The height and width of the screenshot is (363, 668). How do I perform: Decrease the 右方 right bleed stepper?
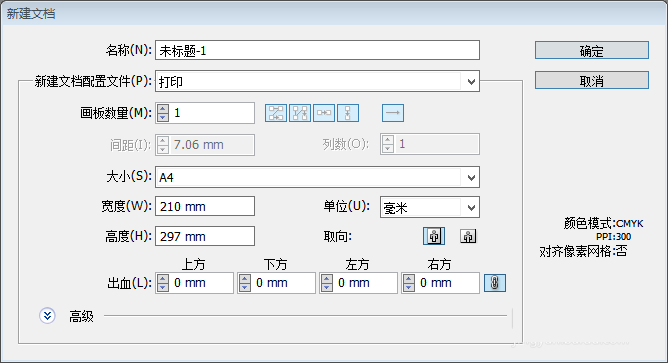click(x=409, y=288)
